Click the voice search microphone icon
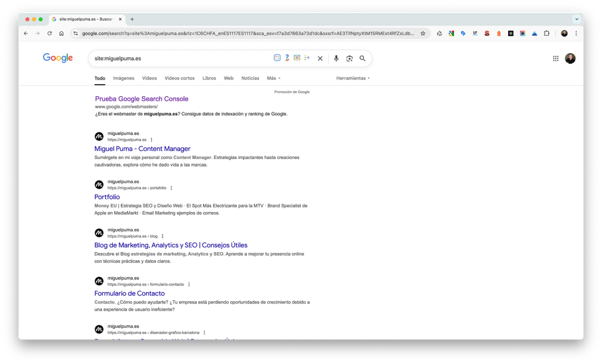This screenshot has height=364, width=602. [336, 58]
